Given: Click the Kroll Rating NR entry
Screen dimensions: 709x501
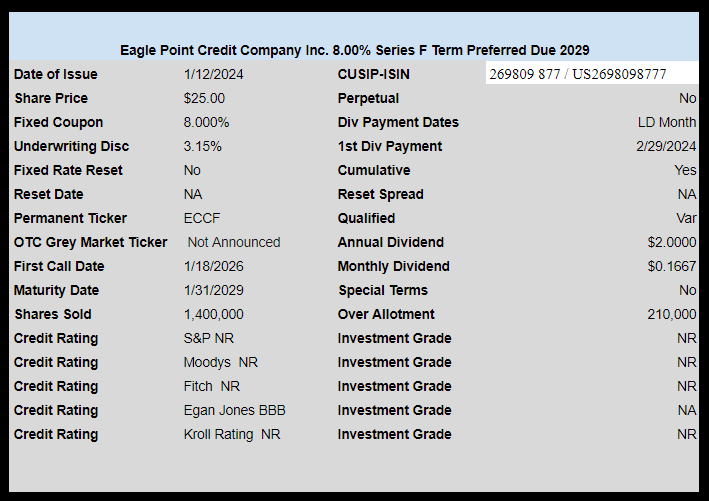Looking at the screenshot, I should pyautogui.click(x=232, y=434).
